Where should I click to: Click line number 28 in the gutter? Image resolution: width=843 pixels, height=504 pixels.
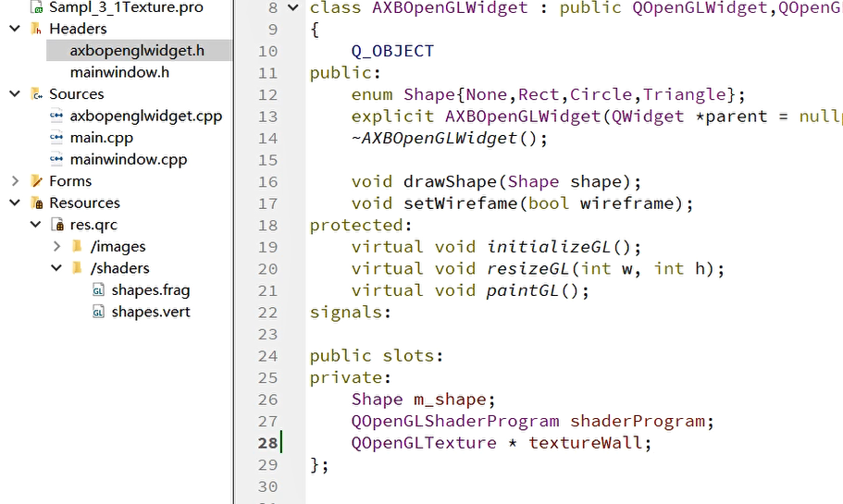[267, 443]
